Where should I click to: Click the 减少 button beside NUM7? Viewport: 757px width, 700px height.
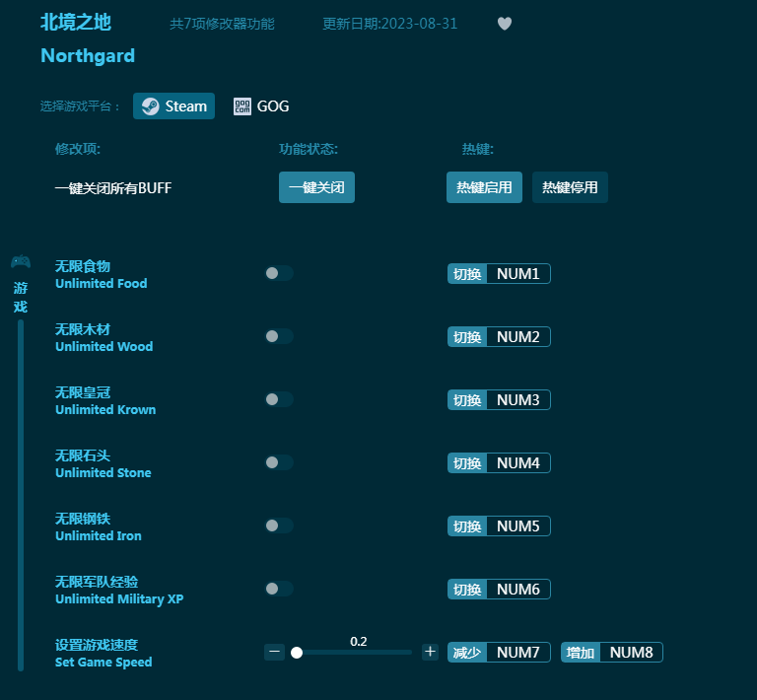click(x=467, y=653)
